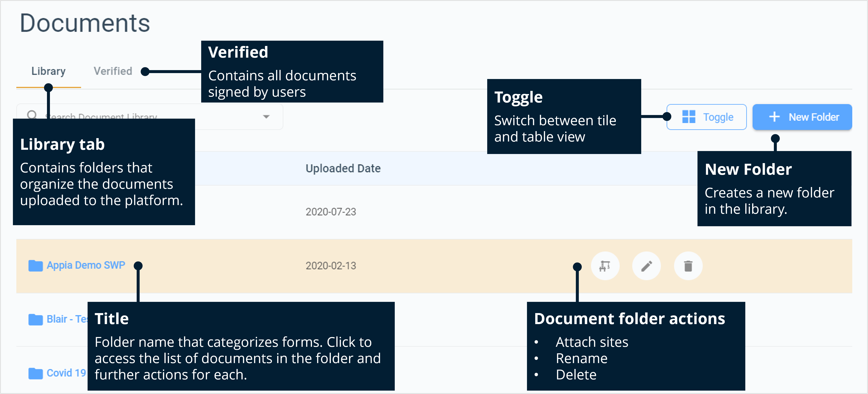The height and width of the screenshot is (394, 868).
Task: Open the Covid 19 folder
Action: 66,373
